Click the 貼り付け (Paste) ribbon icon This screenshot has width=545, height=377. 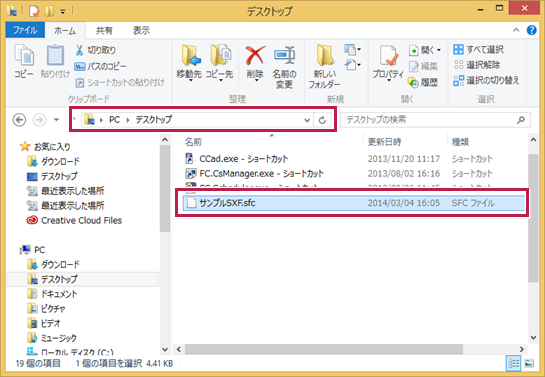pyautogui.click(x=55, y=61)
